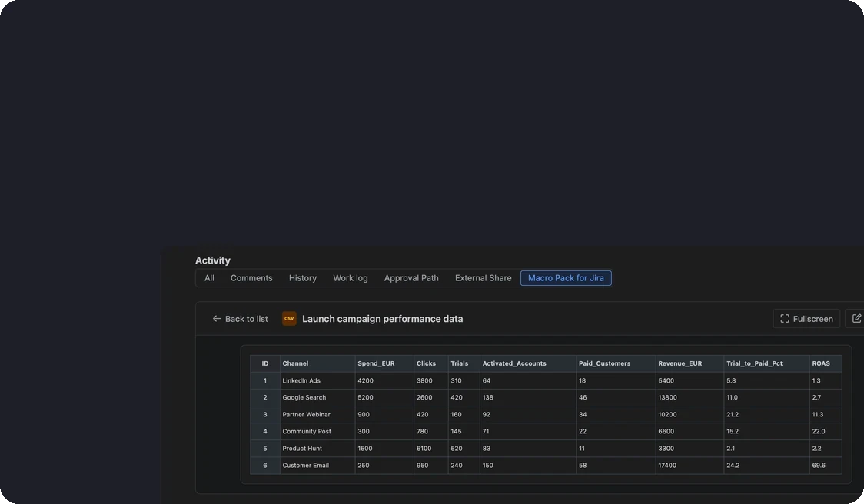Click row ID 5 cell

tap(265, 449)
